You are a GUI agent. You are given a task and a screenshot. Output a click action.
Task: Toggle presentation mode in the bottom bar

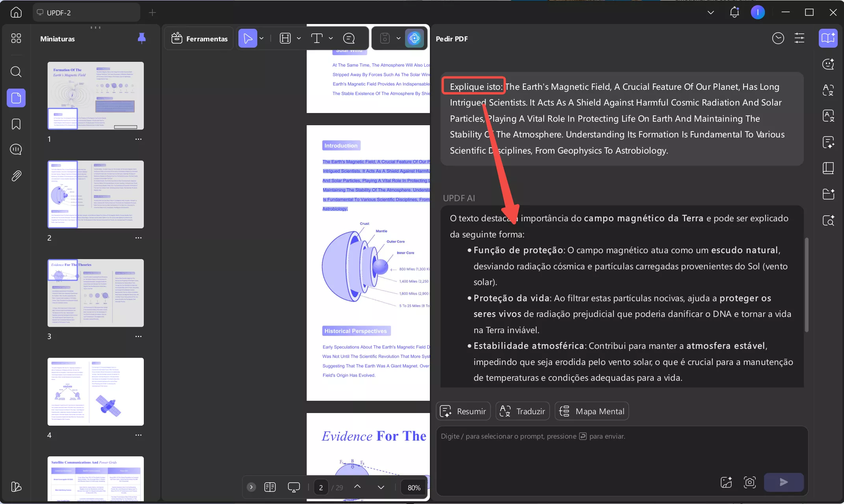294,487
